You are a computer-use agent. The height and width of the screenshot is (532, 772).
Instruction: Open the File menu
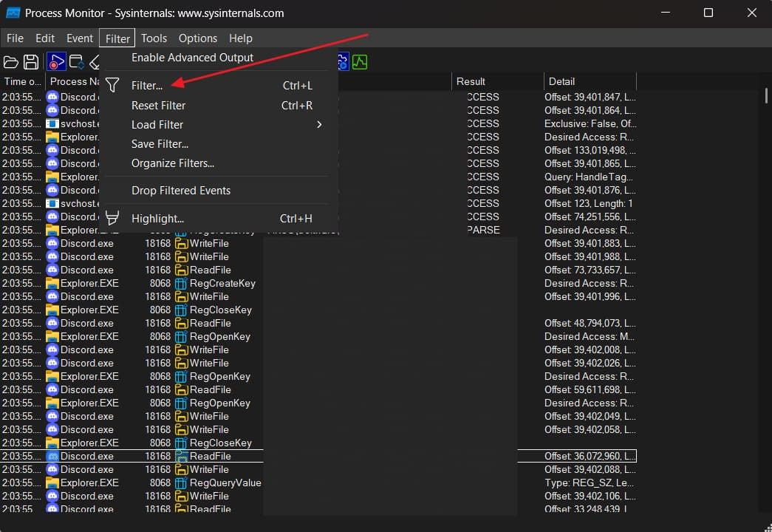point(15,38)
